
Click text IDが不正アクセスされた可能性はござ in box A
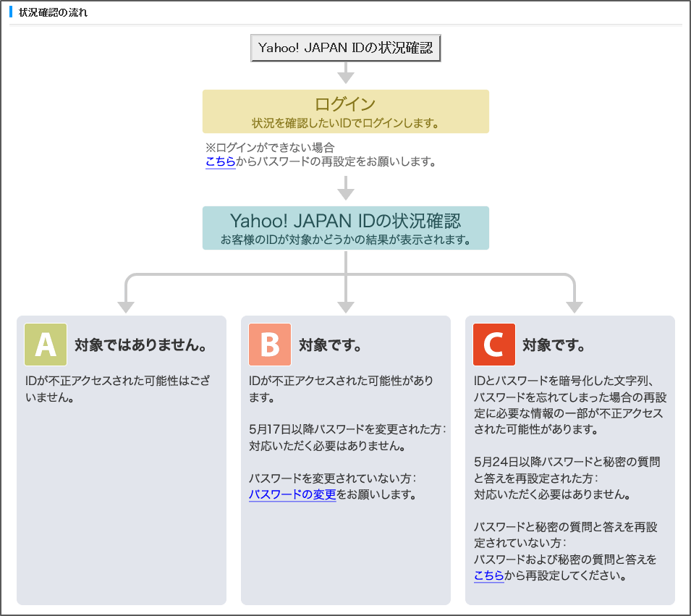(x=118, y=381)
